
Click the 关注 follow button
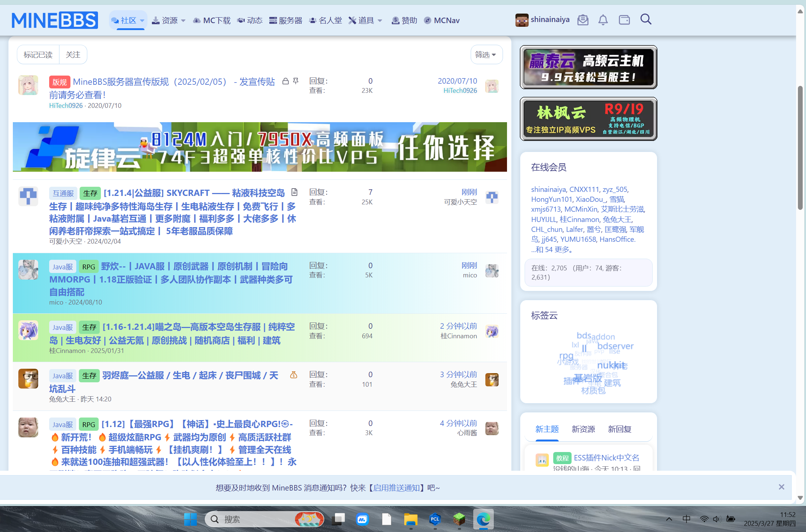pyautogui.click(x=73, y=55)
